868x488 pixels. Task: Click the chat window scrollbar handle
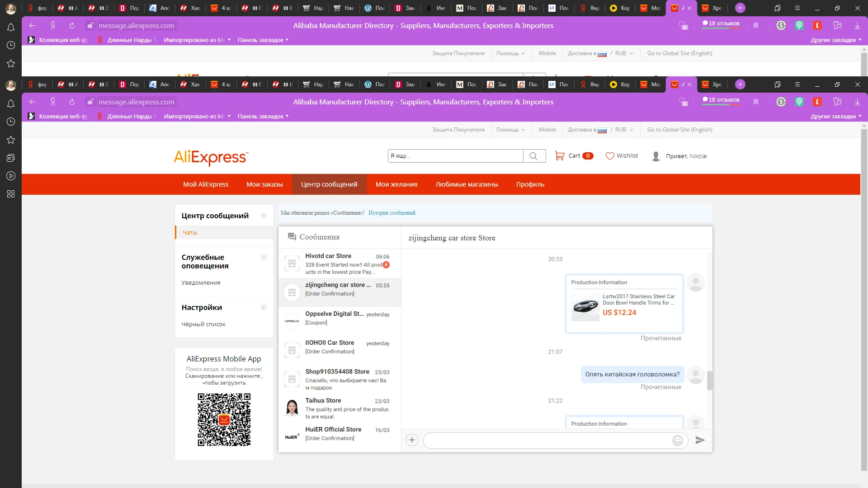[709, 380]
